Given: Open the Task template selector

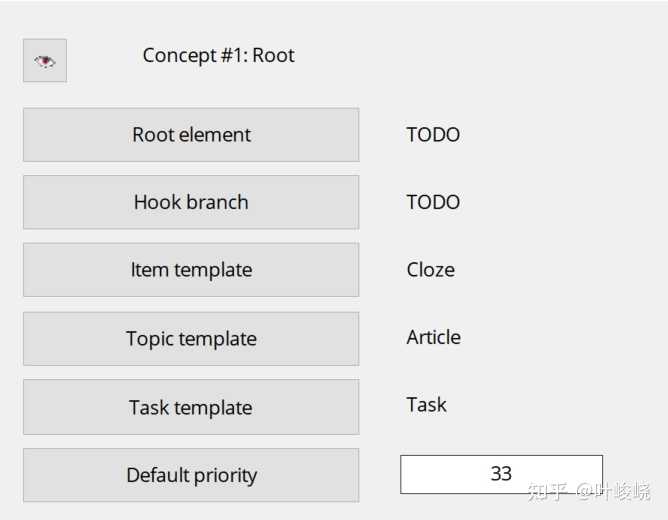Looking at the screenshot, I should click(191, 407).
